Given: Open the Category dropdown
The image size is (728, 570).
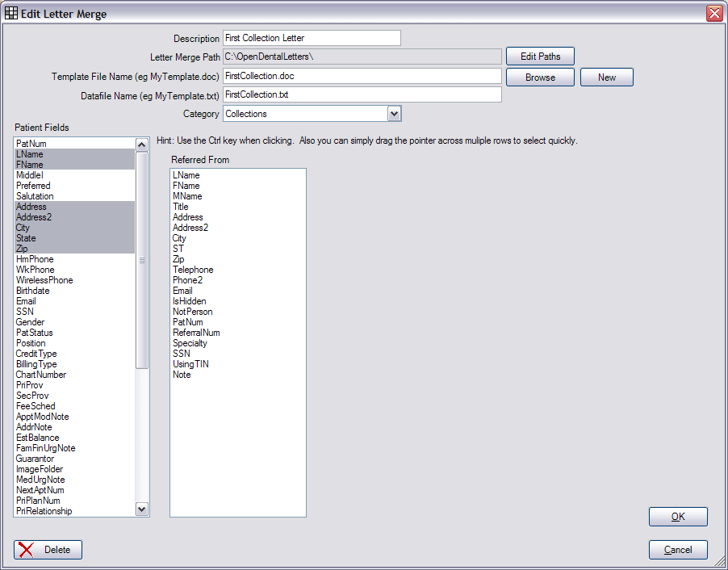Looking at the screenshot, I should tap(394, 114).
